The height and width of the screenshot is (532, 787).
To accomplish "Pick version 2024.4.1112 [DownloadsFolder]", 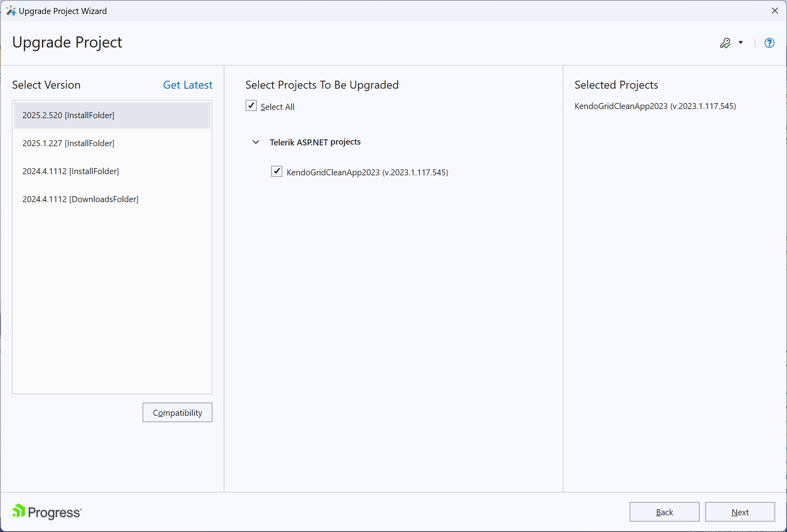I will [80, 199].
